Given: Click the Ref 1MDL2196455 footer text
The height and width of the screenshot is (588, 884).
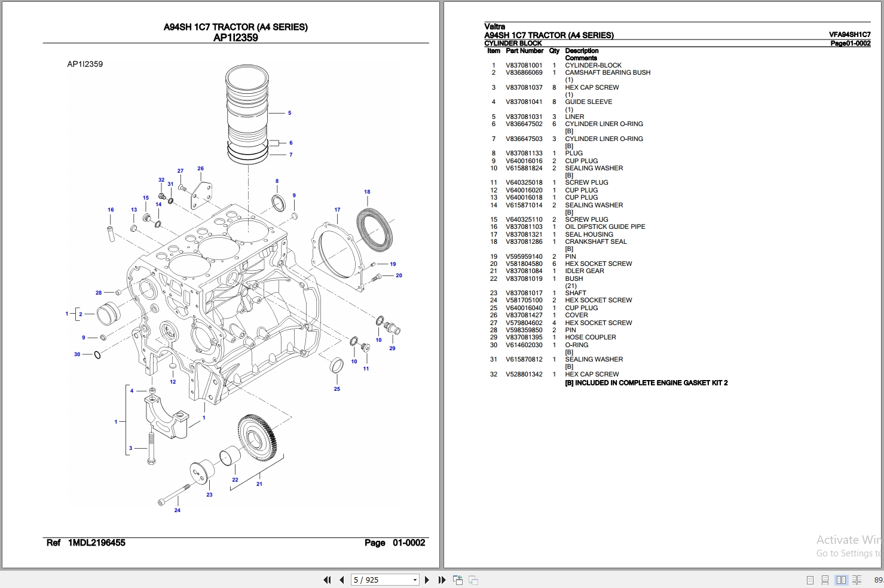Looking at the screenshot, I should [x=86, y=543].
